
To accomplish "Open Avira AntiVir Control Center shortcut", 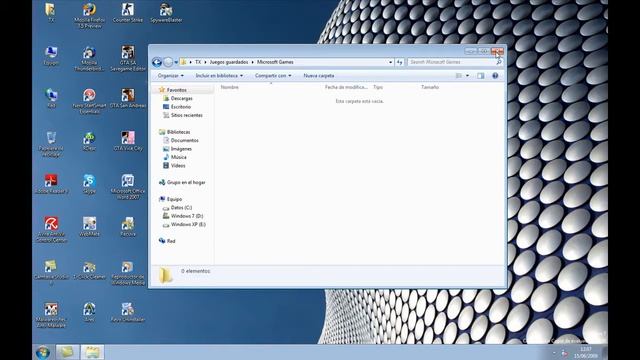I will pyautogui.click(x=51, y=230).
